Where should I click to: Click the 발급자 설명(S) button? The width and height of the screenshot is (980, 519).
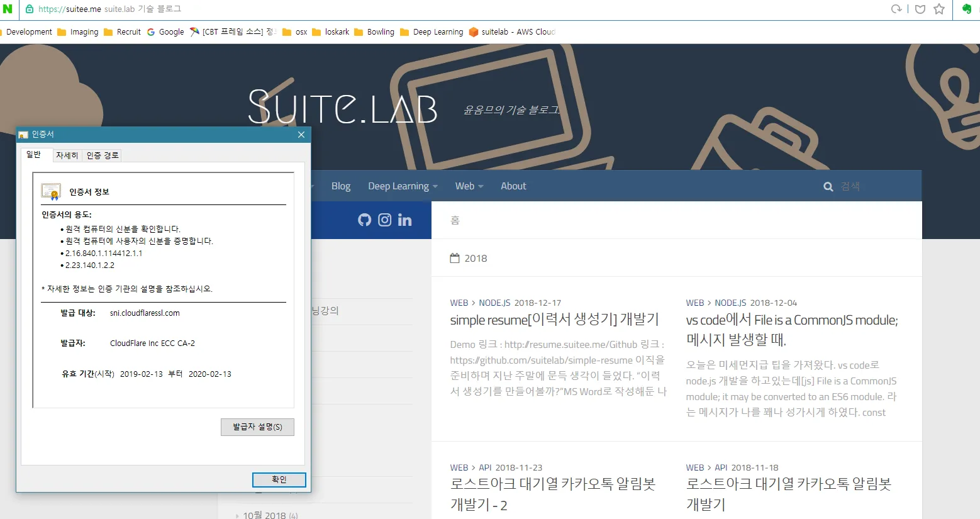tap(257, 427)
